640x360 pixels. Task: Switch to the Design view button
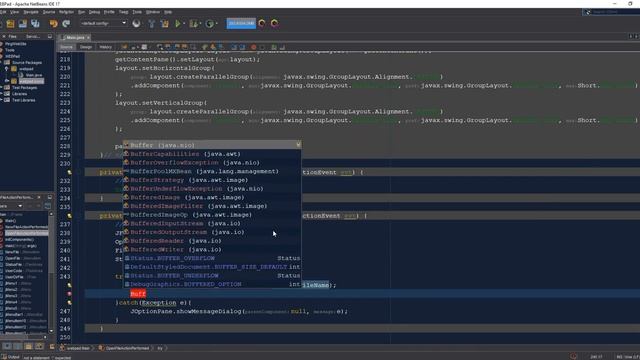tap(86, 47)
